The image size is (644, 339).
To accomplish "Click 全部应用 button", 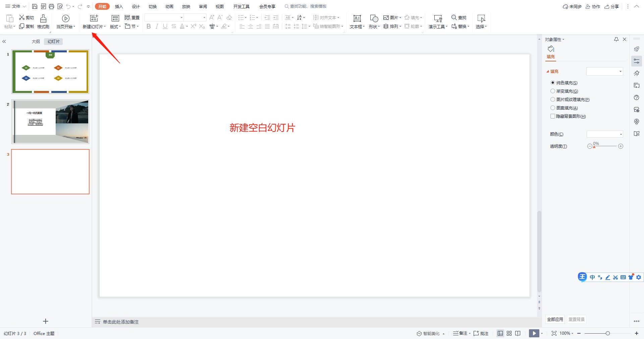I will coord(555,319).
